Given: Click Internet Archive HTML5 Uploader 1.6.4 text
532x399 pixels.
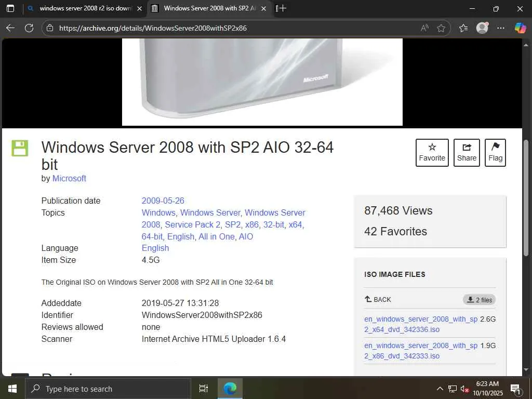Looking at the screenshot, I should tap(214, 339).
